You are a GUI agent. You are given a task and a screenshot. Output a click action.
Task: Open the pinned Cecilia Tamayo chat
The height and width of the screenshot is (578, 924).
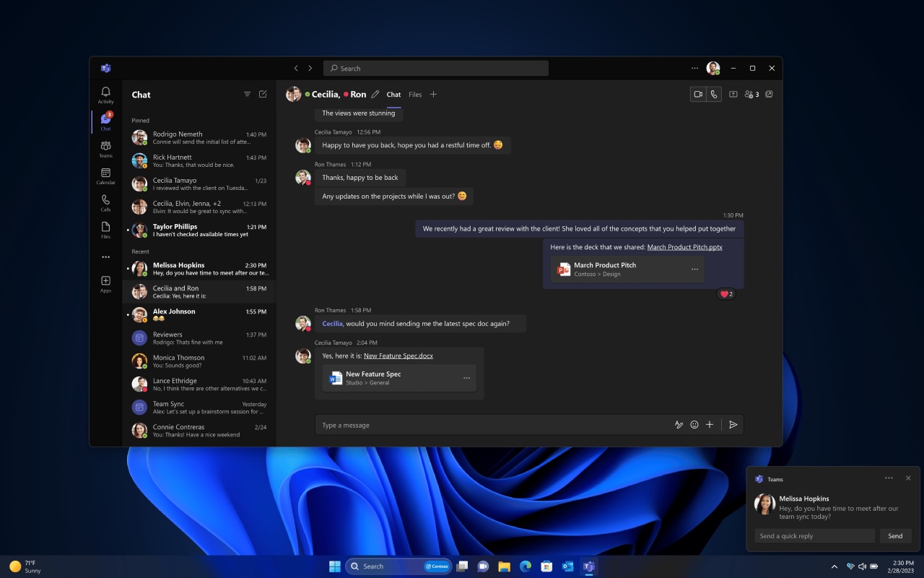click(x=199, y=184)
